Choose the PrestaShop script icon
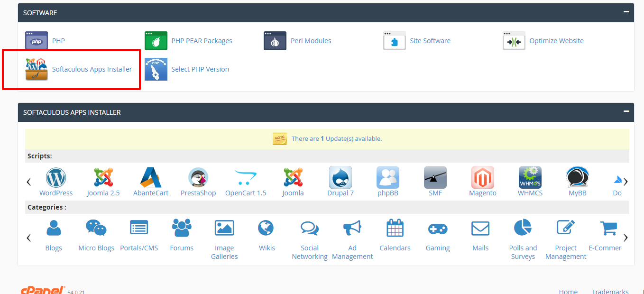This screenshot has height=294, width=644. (x=198, y=178)
